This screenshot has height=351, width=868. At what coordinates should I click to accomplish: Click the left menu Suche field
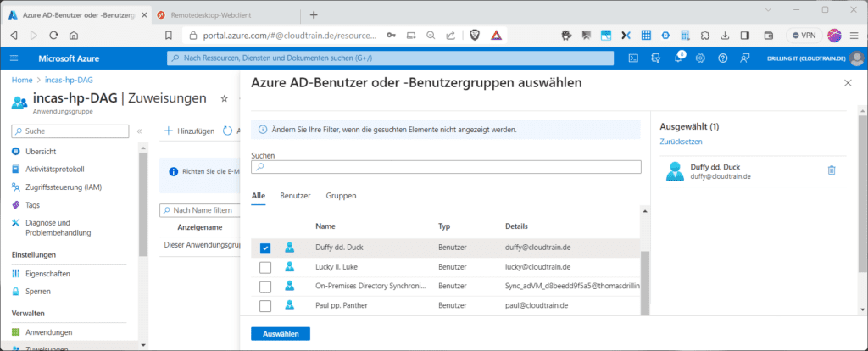tap(70, 131)
